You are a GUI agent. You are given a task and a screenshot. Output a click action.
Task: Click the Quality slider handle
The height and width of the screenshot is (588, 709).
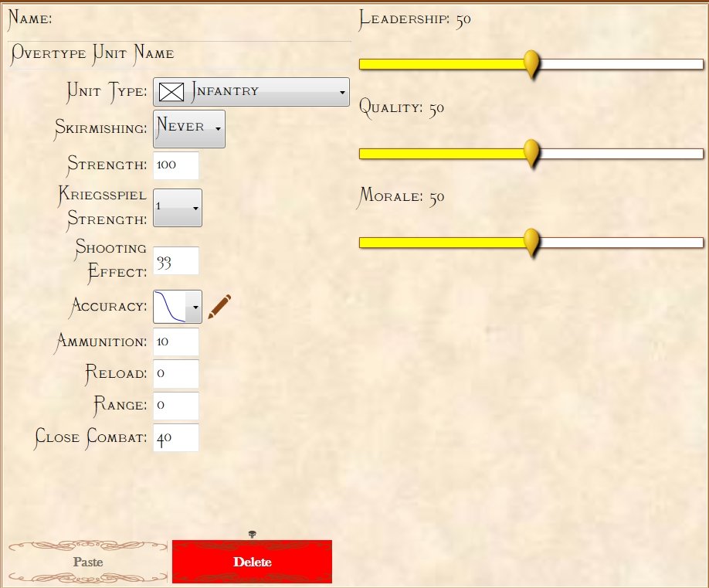tap(531, 153)
